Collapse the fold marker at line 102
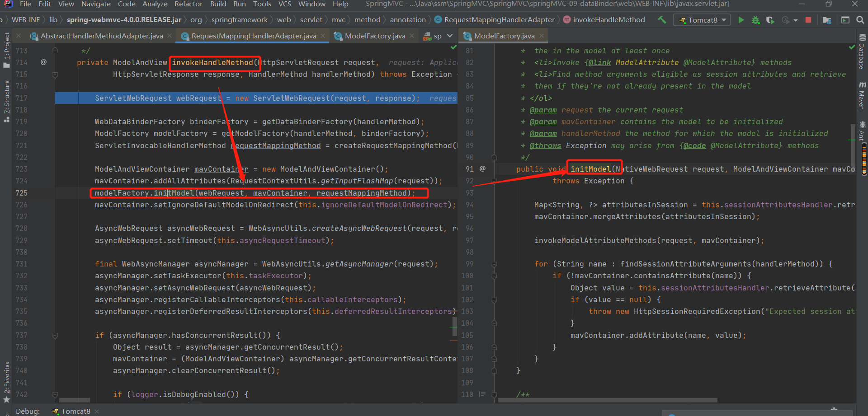Screen dimensions: 868x416 (494, 300)
